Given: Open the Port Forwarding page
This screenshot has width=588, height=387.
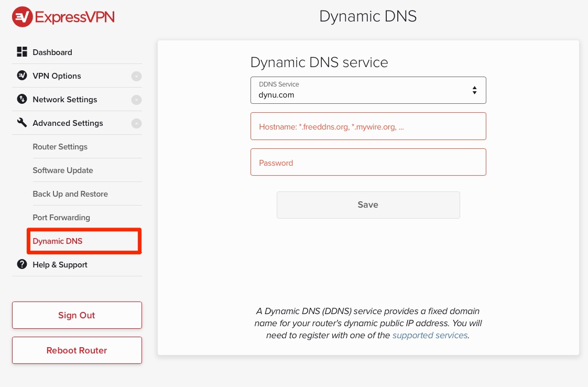Looking at the screenshot, I should tap(61, 217).
